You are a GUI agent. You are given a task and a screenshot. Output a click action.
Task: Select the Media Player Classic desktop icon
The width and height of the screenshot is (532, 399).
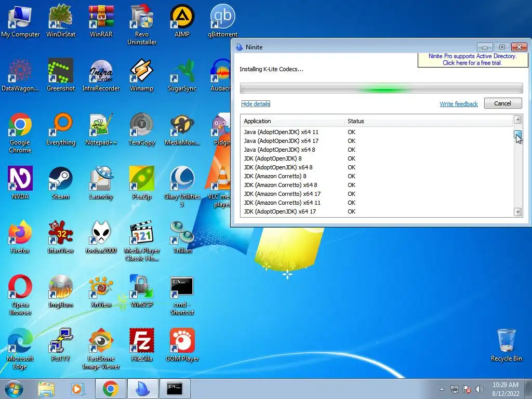[x=141, y=241]
